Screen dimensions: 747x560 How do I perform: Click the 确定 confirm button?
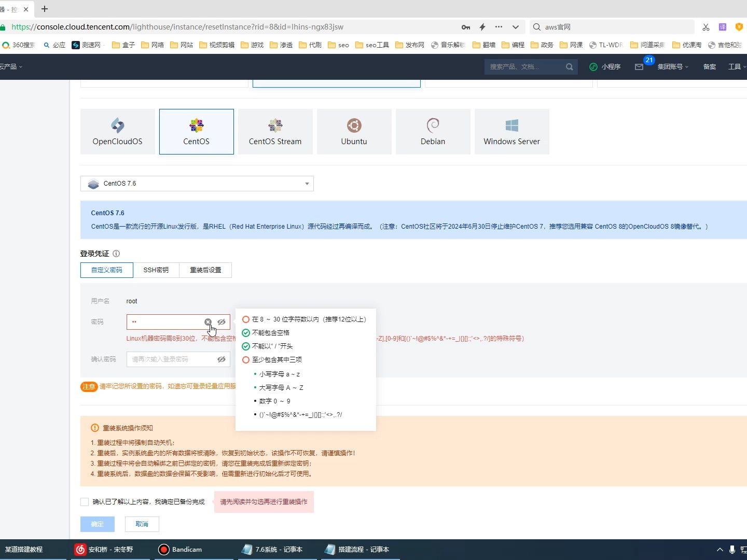[x=98, y=524]
